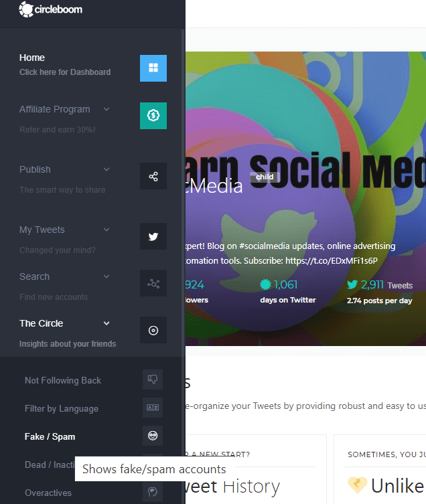Select the Publish share icon
The height and width of the screenshot is (504, 426).
153,176
